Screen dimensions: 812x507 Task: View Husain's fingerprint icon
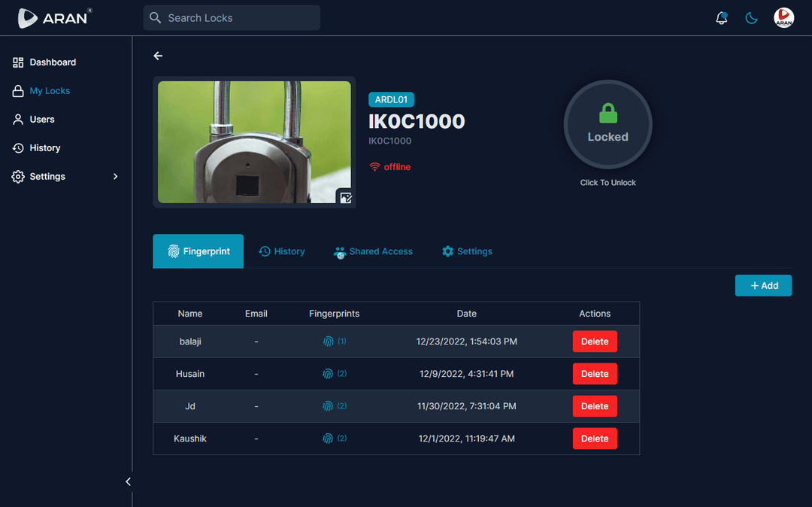coord(328,374)
